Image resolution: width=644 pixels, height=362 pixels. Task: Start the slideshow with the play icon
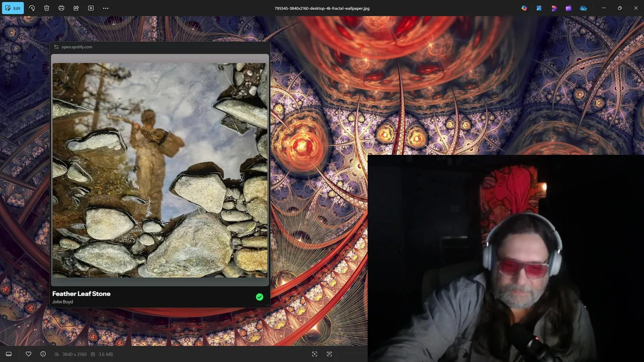click(91, 8)
